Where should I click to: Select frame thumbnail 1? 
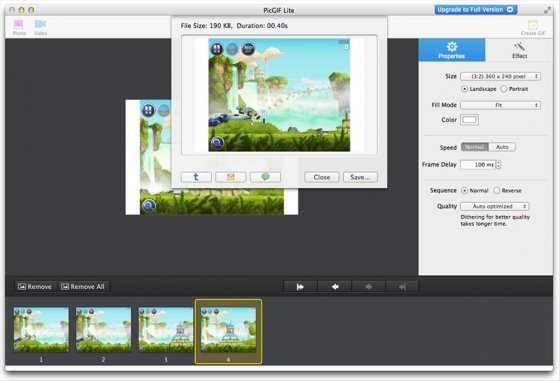point(41,330)
